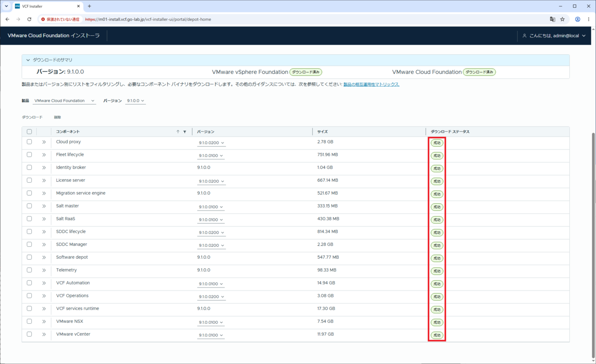This screenshot has width=596, height=364.
Task: Expand details chevron for Telemetry row
Action: tap(44, 270)
